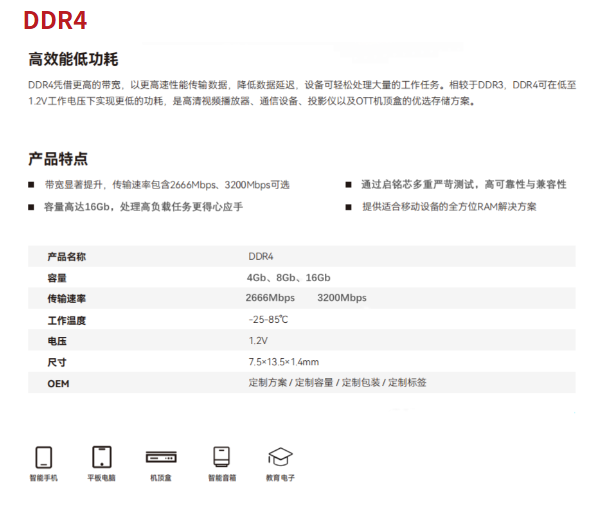The height and width of the screenshot is (513, 599).
Task: Click the heading 高效能低功耗
Action: [73, 59]
